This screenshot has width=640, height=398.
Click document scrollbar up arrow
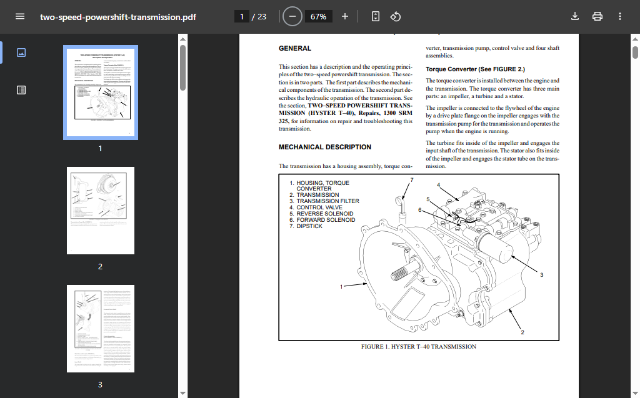point(635,39)
